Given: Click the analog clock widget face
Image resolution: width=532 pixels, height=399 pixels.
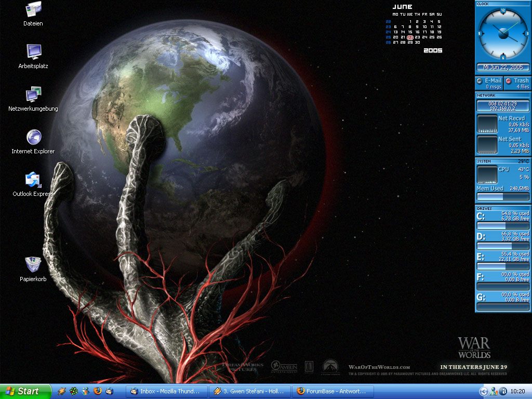Looking at the screenshot, I should click(503, 34).
